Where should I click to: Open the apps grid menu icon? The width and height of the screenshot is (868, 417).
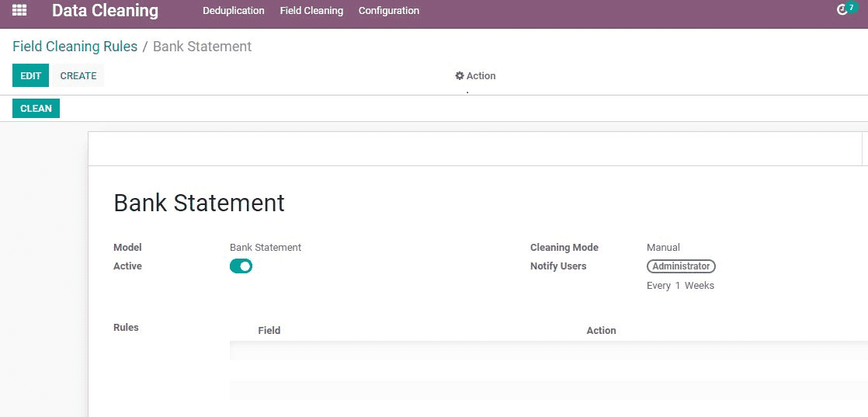point(19,10)
